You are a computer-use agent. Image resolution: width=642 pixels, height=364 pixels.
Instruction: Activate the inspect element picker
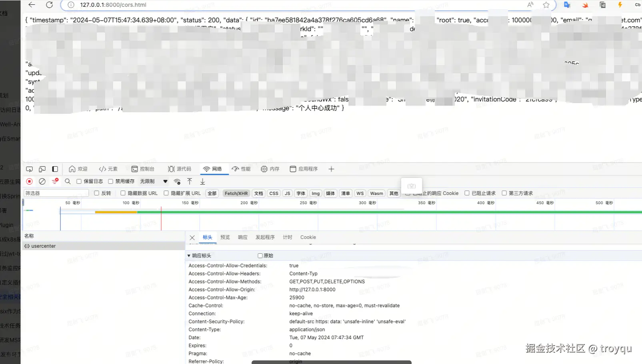pyautogui.click(x=29, y=169)
